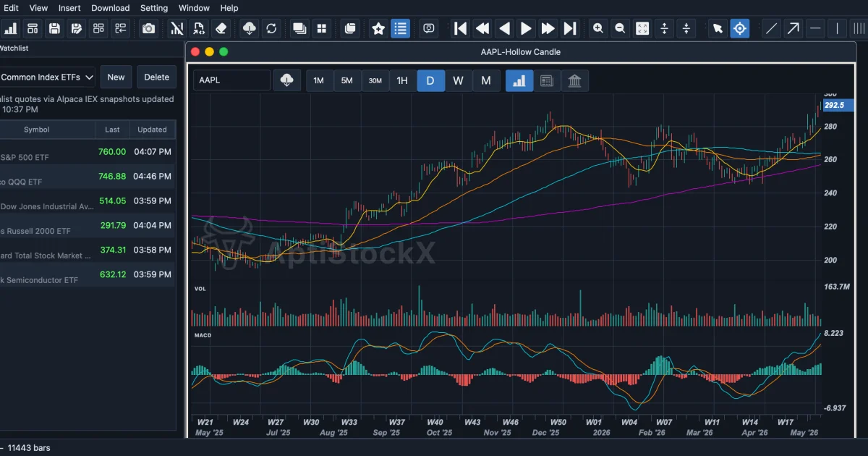
Task: Open the View menu
Action: coord(38,8)
